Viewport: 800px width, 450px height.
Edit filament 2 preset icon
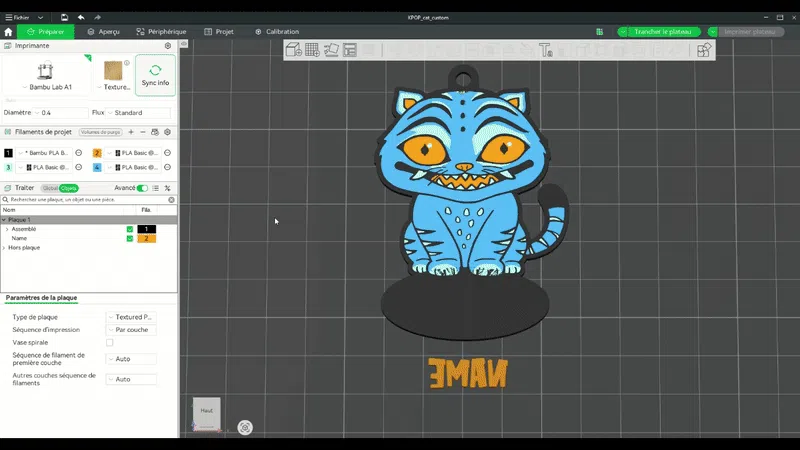167,153
